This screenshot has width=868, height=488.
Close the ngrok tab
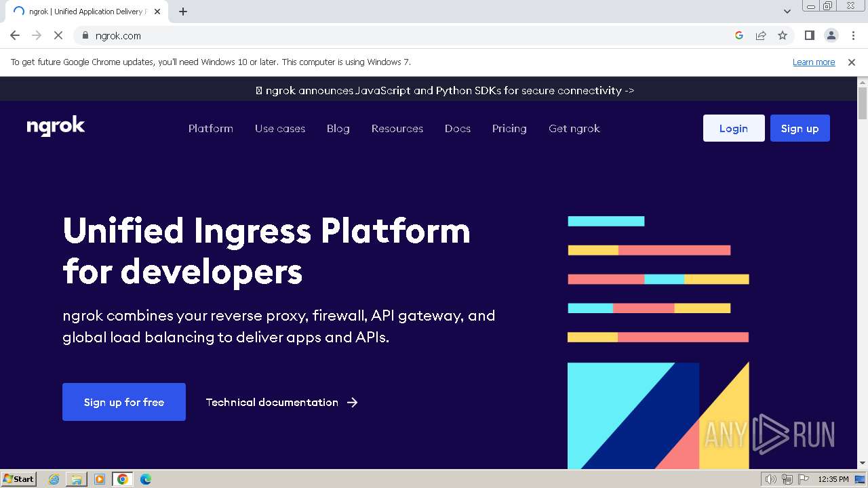pos(158,12)
